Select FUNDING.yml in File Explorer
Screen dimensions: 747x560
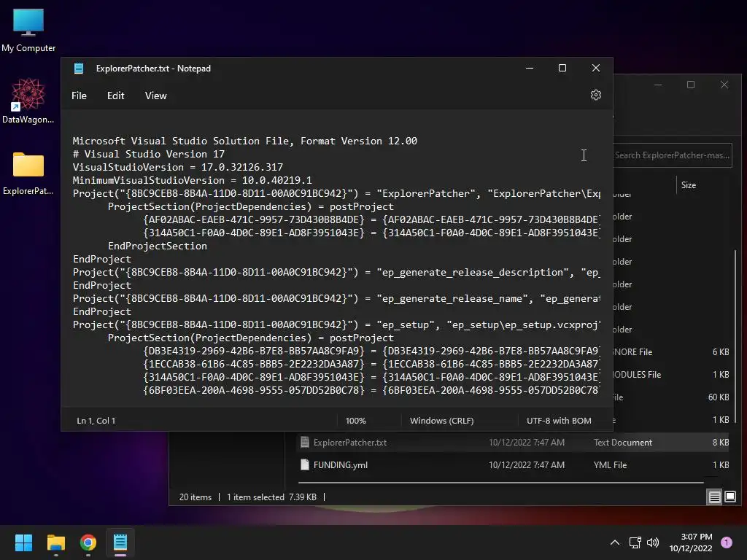(x=514, y=465)
